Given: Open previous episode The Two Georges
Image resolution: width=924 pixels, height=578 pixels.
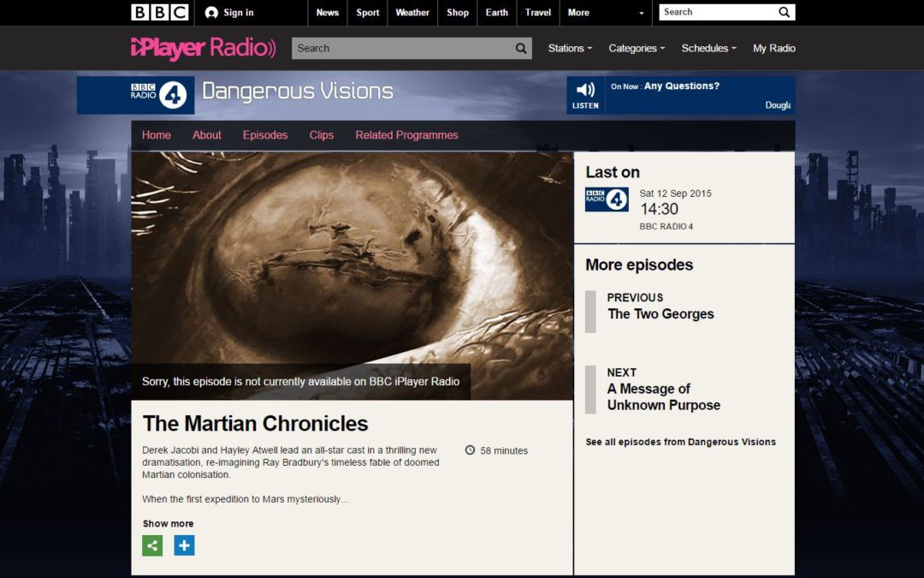Looking at the screenshot, I should [x=660, y=313].
